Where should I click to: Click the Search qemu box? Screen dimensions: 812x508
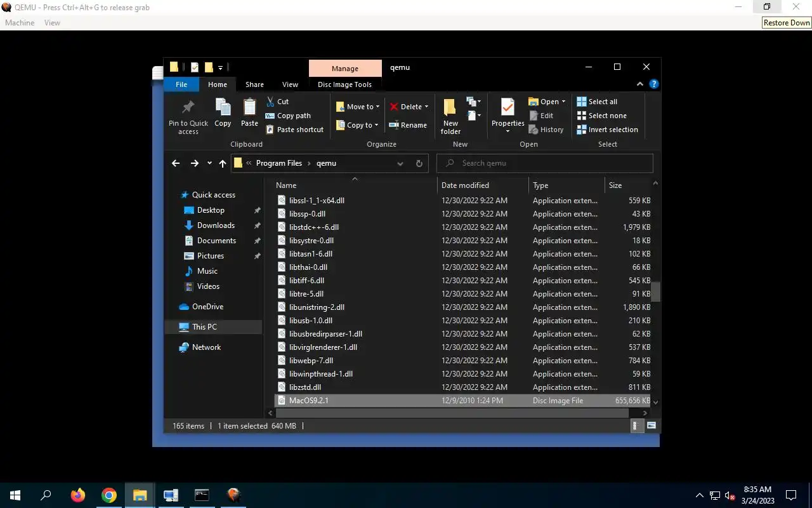tap(544, 163)
